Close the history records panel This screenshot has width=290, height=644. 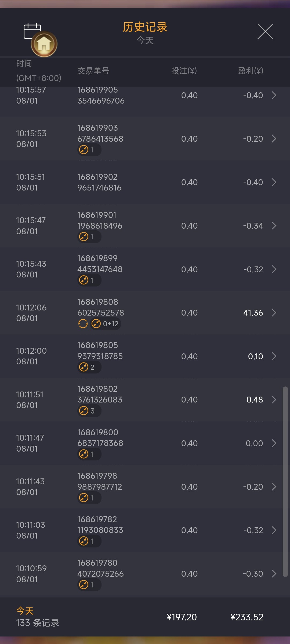pyautogui.click(x=265, y=31)
